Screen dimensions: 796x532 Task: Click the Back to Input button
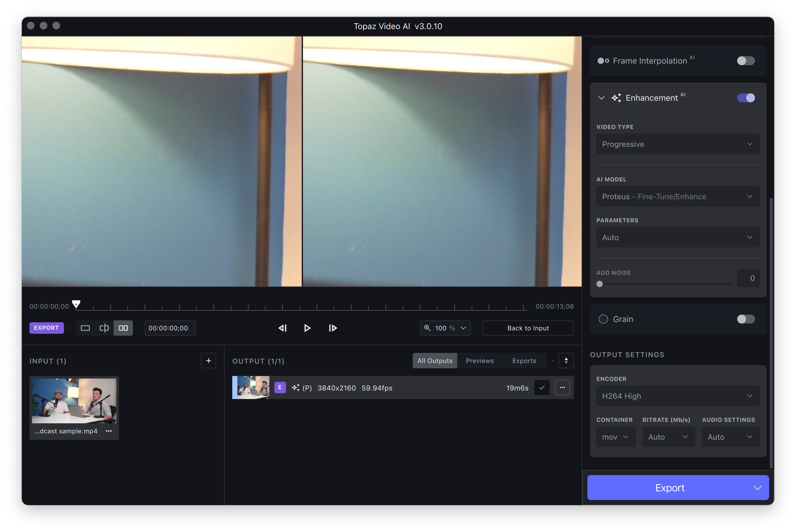click(x=528, y=328)
